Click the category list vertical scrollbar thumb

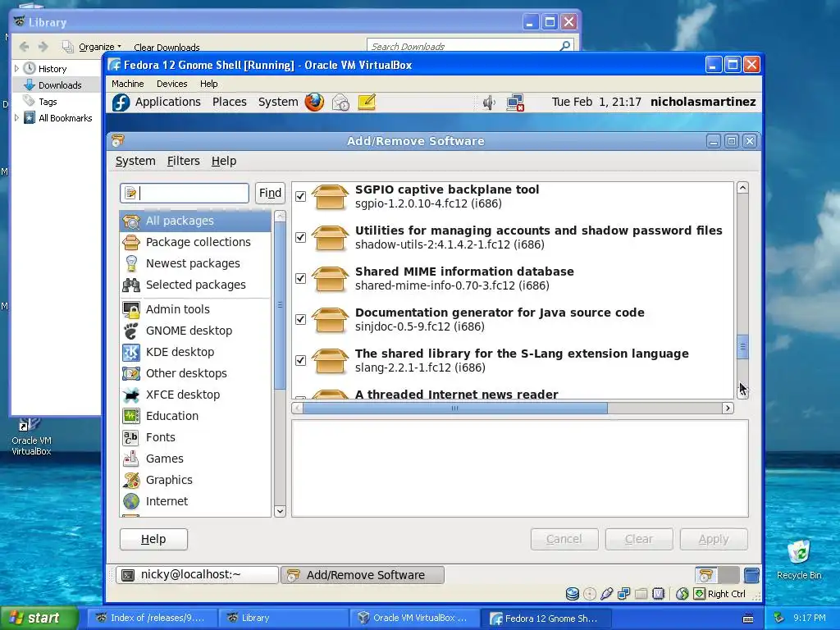pos(280,305)
